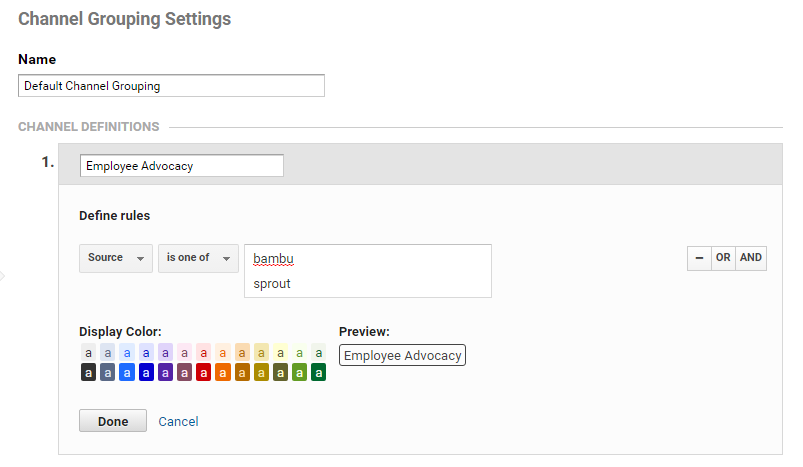Pick the pale peach swatch with orange letter
The width and height of the screenshot is (803, 467).
click(x=223, y=352)
